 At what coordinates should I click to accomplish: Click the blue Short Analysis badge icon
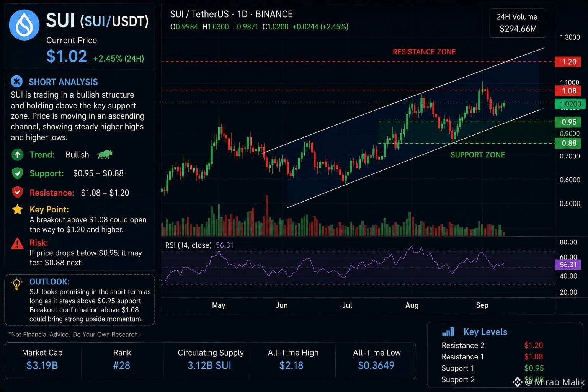(16, 82)
